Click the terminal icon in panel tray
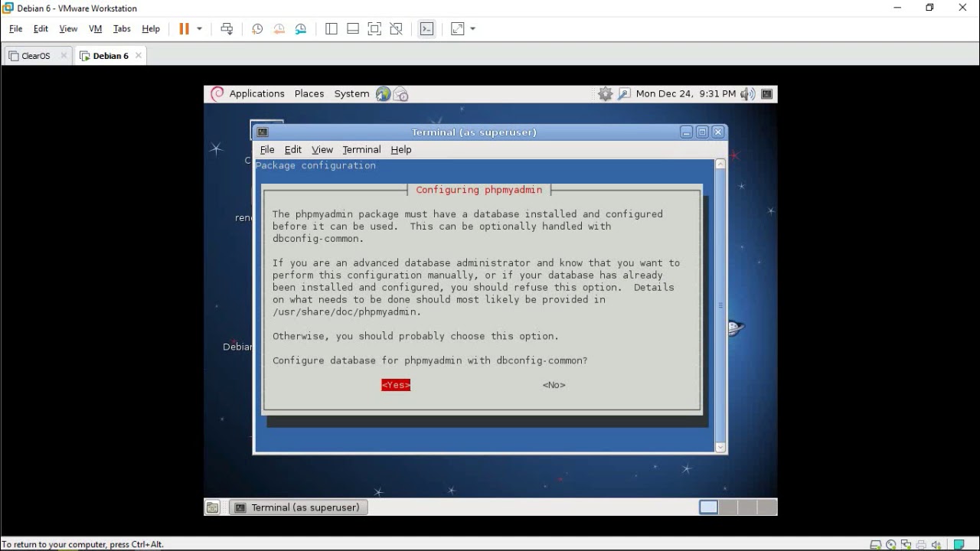This screenshot has width=980, height=551. [766, 94]
